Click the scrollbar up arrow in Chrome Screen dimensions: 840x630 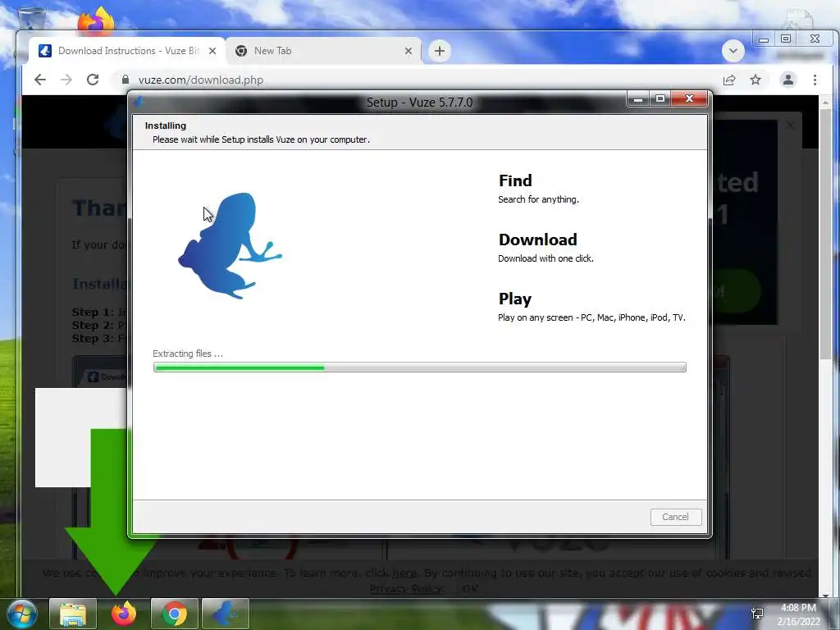pos(825,102)
